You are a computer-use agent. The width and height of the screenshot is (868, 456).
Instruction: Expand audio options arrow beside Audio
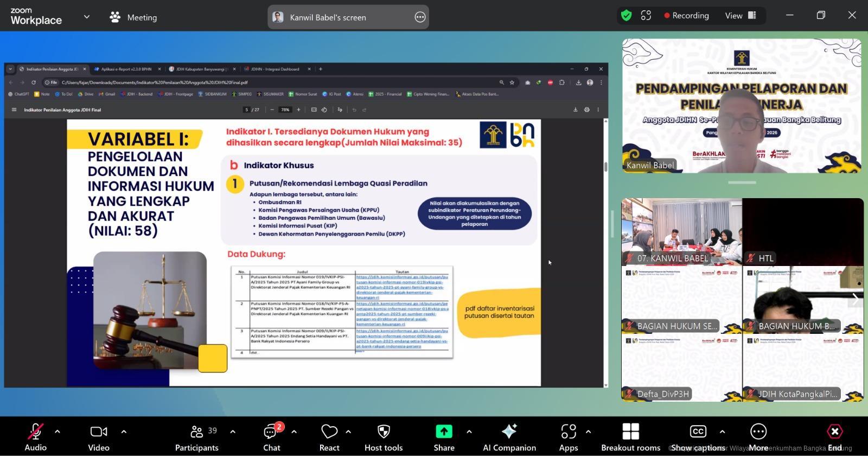58,432
